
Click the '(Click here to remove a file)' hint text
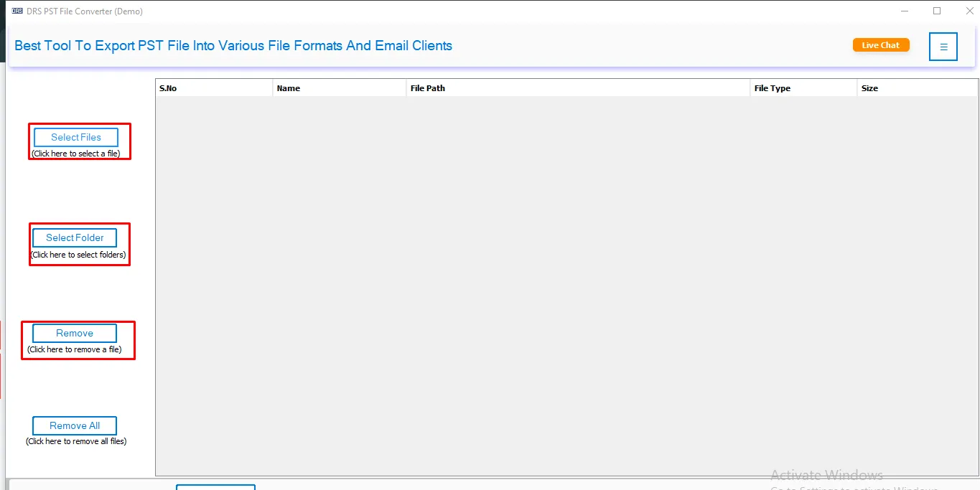[x=75, y=349]
